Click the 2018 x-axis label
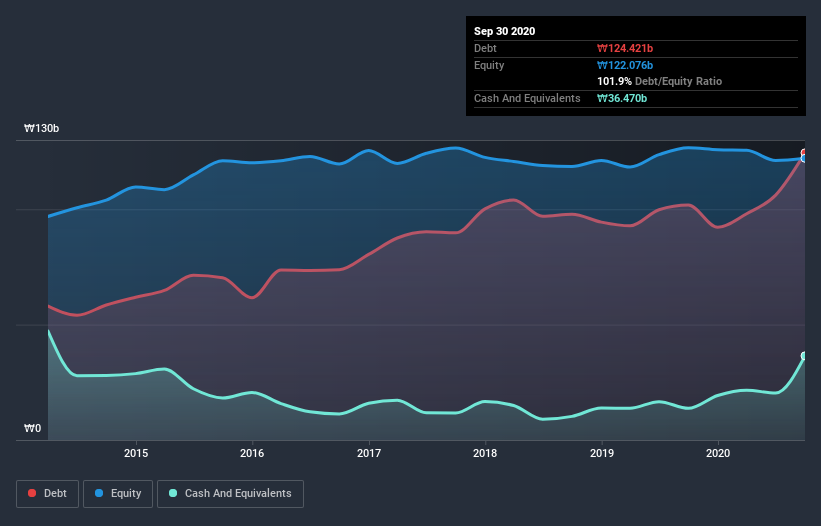Screen dimensions: 821x526 point(485,453)
